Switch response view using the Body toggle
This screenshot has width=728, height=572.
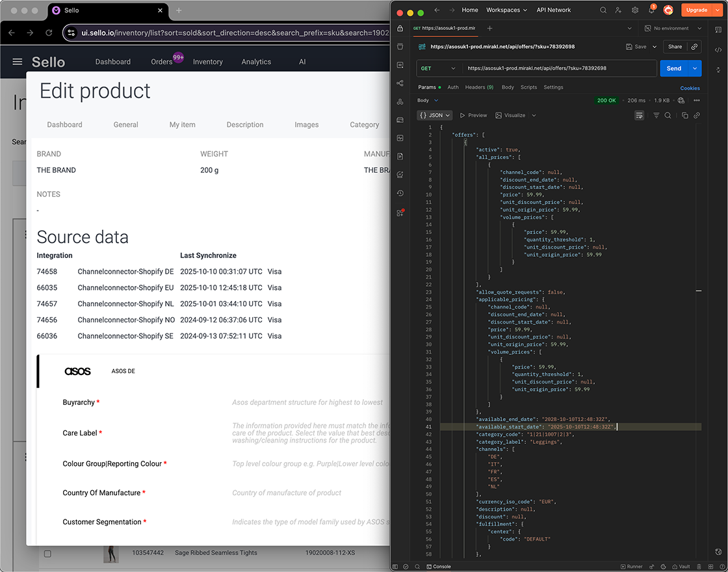(426, 100)
